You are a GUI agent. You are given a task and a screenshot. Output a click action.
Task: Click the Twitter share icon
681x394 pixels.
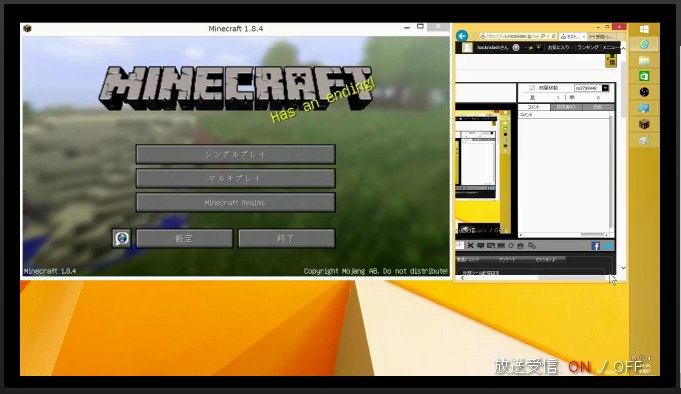coord(608,246)
